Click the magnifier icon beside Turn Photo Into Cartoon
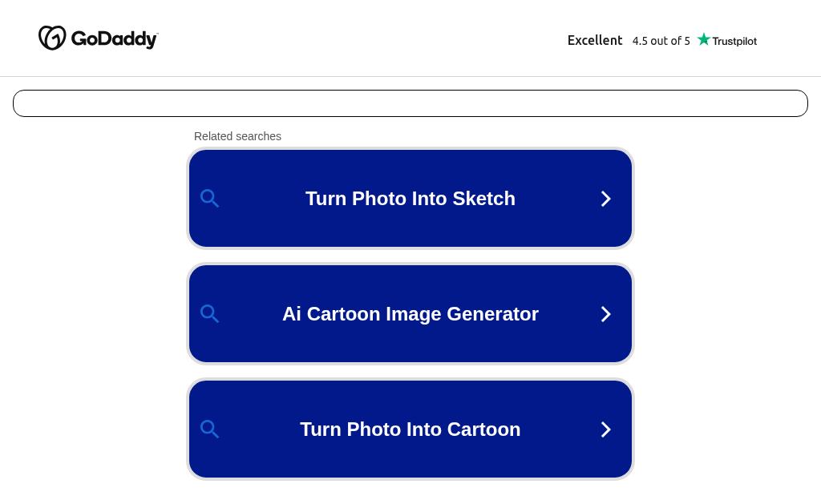Screen dimensions: 821x504 [209, 429]
